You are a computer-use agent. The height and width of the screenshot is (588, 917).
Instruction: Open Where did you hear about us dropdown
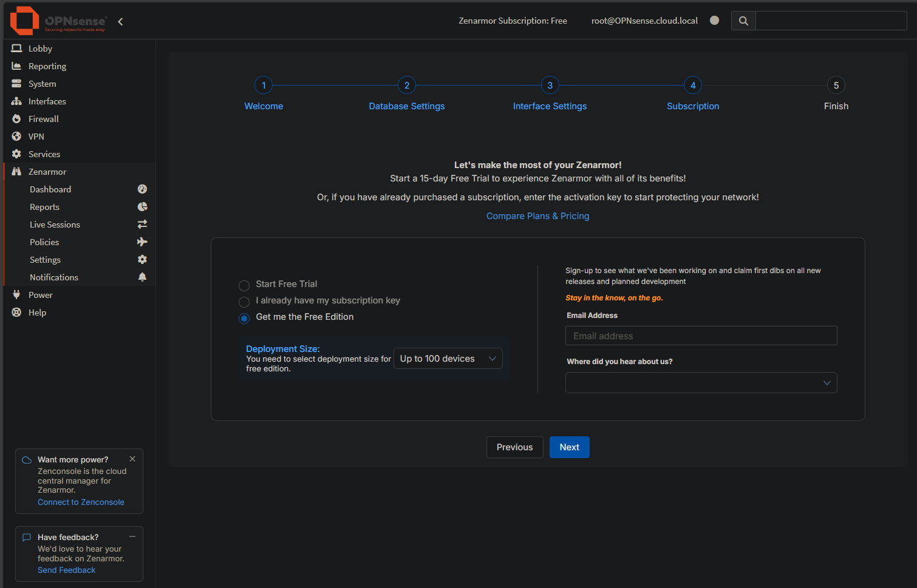(701, 383)
